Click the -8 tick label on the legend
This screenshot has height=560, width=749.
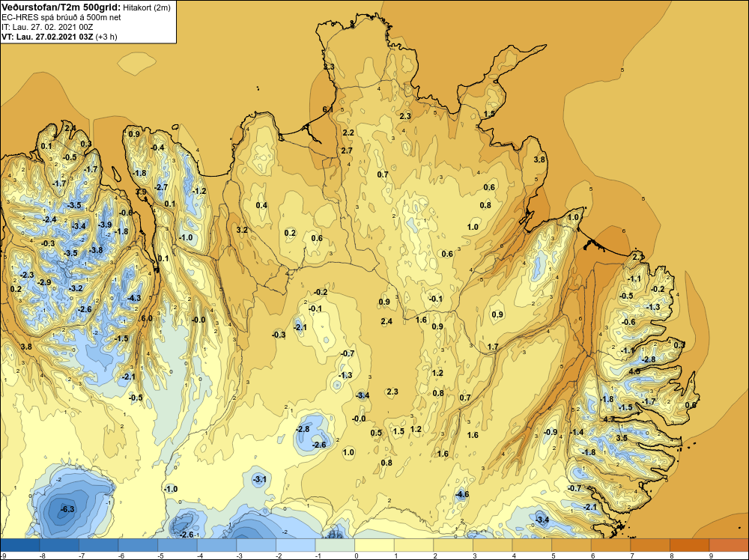point(42,556)
